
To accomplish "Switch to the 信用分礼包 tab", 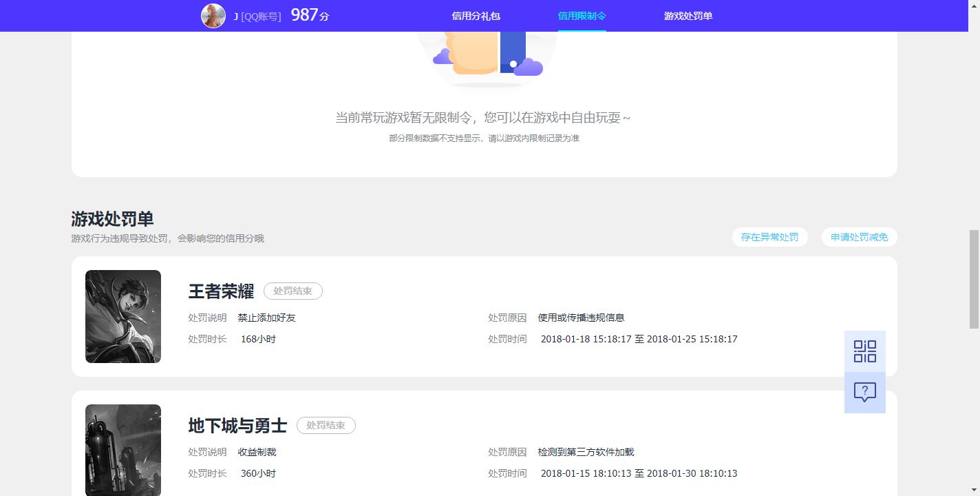I will coord(476,16).
